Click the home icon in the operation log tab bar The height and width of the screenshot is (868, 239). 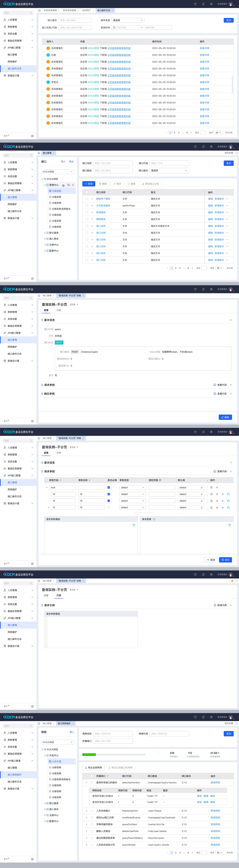tap(39, 10)
